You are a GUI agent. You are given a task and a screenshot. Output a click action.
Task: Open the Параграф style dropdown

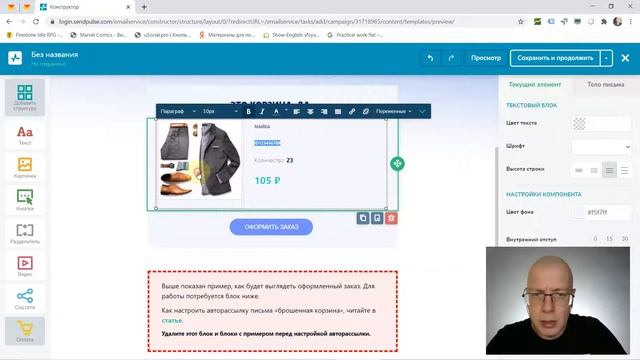tap(178, 111)
